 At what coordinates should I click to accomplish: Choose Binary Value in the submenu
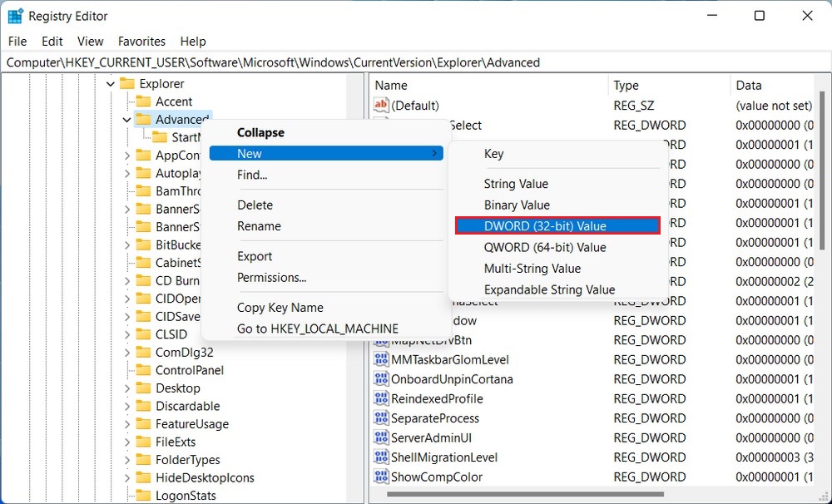click(557, 205)
